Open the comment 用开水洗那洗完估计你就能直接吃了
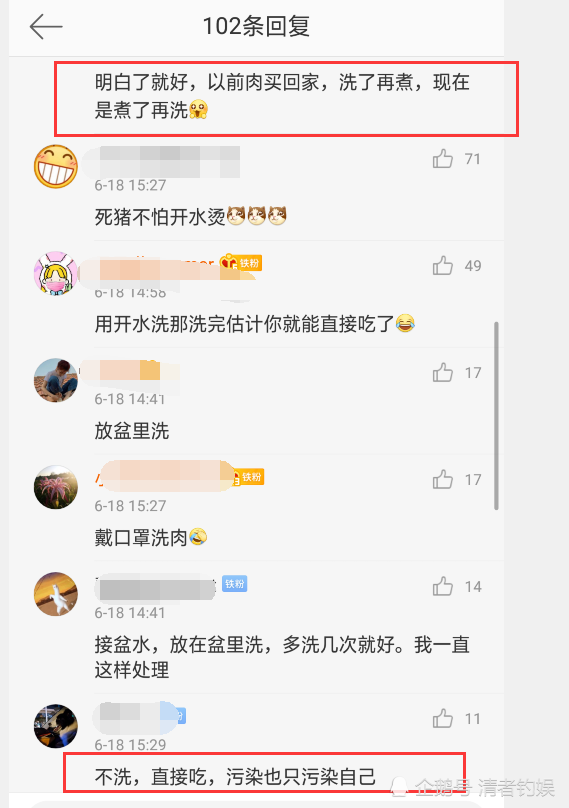Screen dimensions: 569x808 click(255, 324)
